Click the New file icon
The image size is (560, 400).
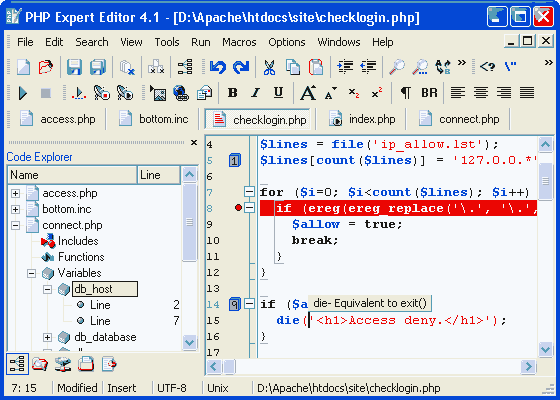pos(24,67)
